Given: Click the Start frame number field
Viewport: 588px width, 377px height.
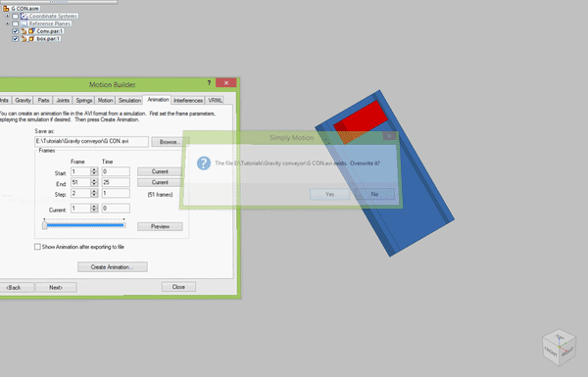Looking at the screenshot, I should click(x=81, y=171).
